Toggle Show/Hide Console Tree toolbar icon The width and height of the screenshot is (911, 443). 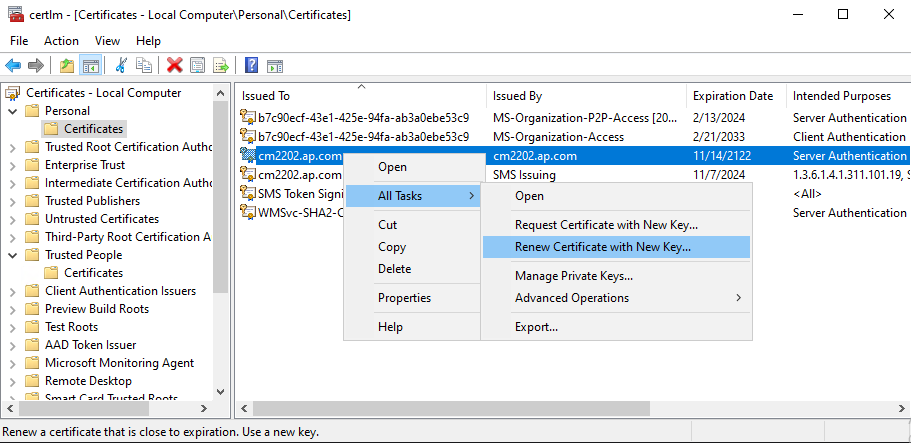click(91, 65)
